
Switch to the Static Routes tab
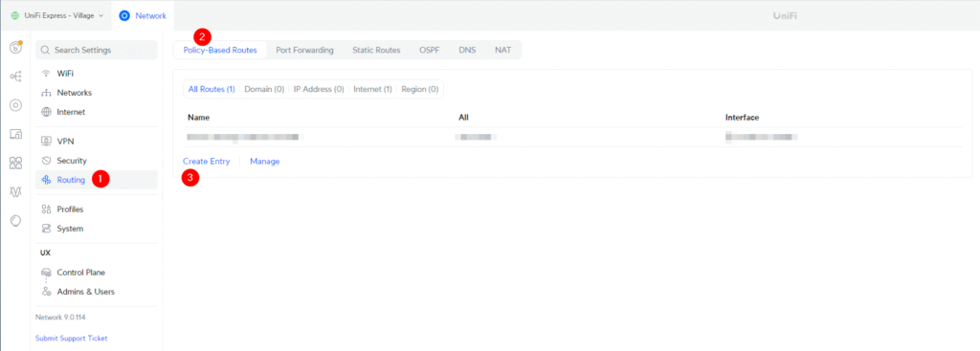(x=376, y=50)
